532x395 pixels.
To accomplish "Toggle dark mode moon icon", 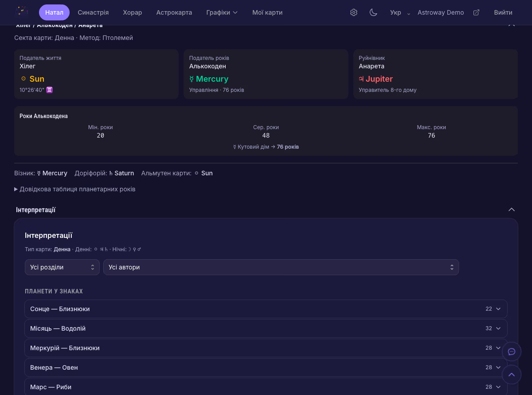I will point(373,12).
